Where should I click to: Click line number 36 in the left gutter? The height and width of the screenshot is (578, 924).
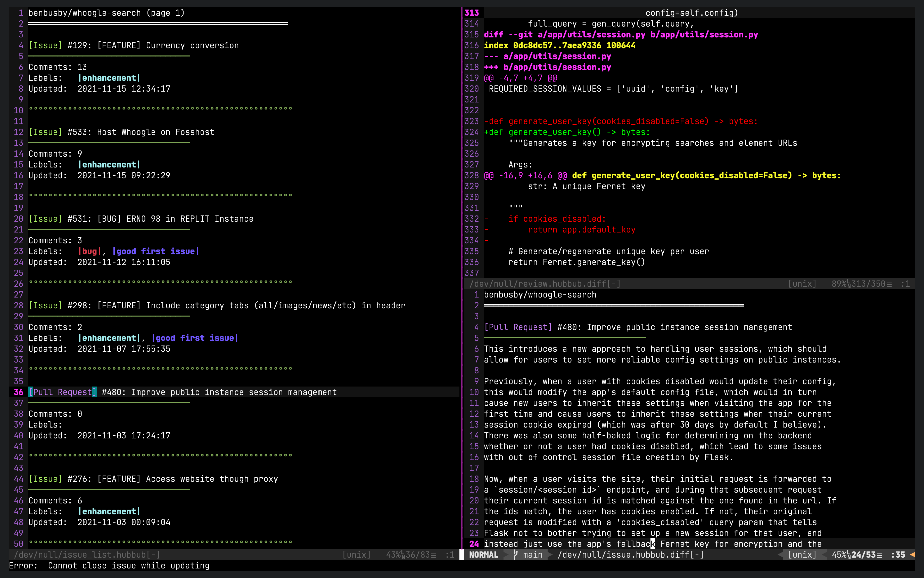pyautogui.click(x=18, y=392)
